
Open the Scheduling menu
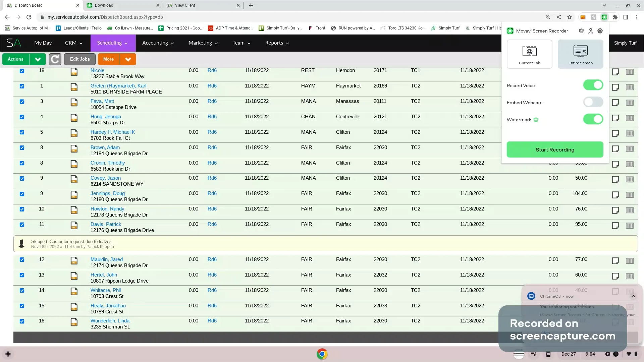pyautogui.click(x=112, y=43)
